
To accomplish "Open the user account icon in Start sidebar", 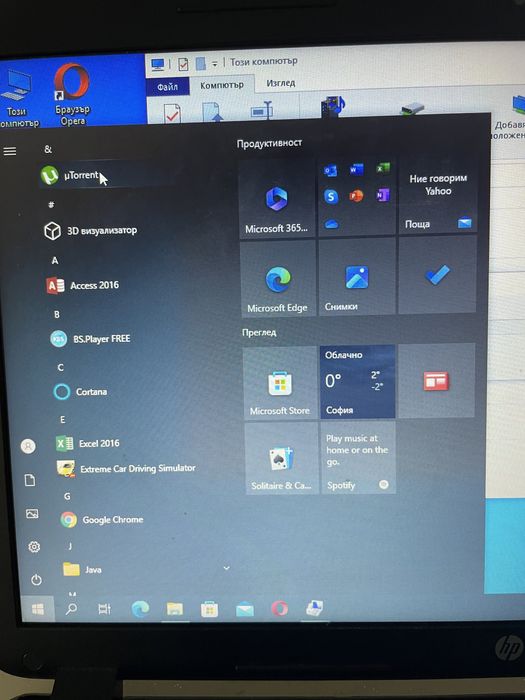I will [x=28, y=446].
